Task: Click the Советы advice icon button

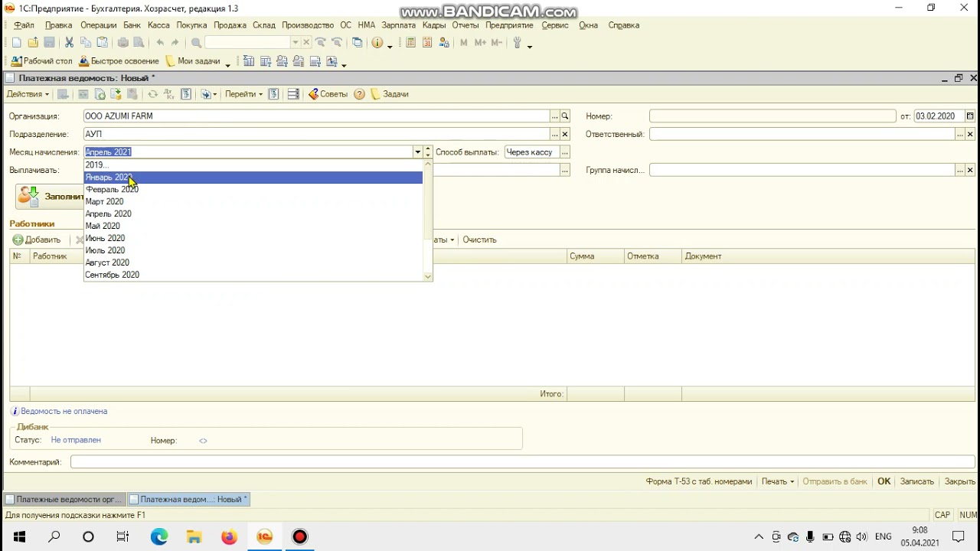Action: point(328,94)
